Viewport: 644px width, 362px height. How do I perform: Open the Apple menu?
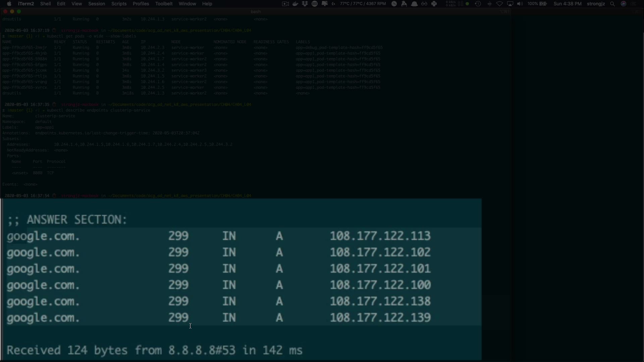point(9,4)
